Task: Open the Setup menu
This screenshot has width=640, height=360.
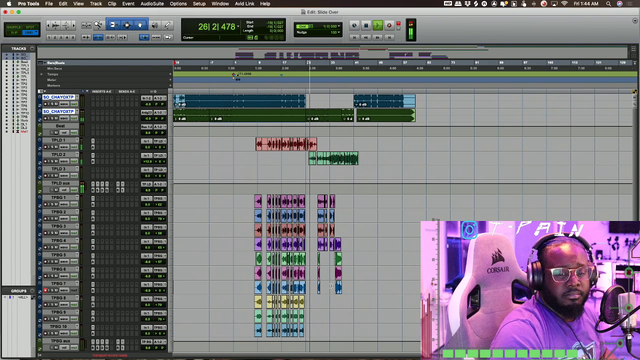Action: tap(199, 4)
